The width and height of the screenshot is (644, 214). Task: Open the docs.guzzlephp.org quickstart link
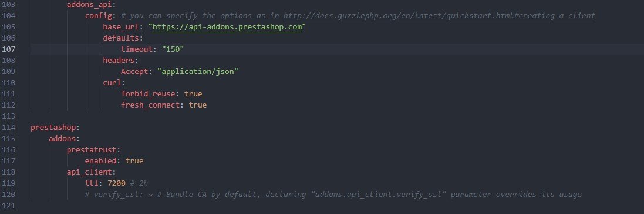[439, 16]
